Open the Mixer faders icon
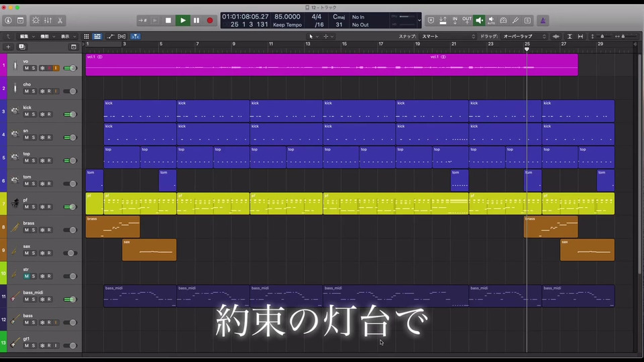The width and height of the screenshot is (644, 362). tap(48, 20)
